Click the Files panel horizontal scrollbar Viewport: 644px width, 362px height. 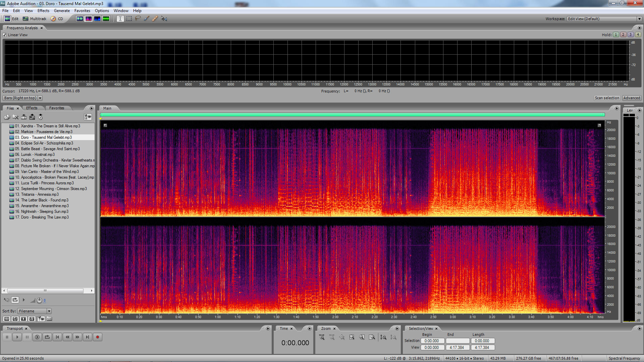coord(45,291)
